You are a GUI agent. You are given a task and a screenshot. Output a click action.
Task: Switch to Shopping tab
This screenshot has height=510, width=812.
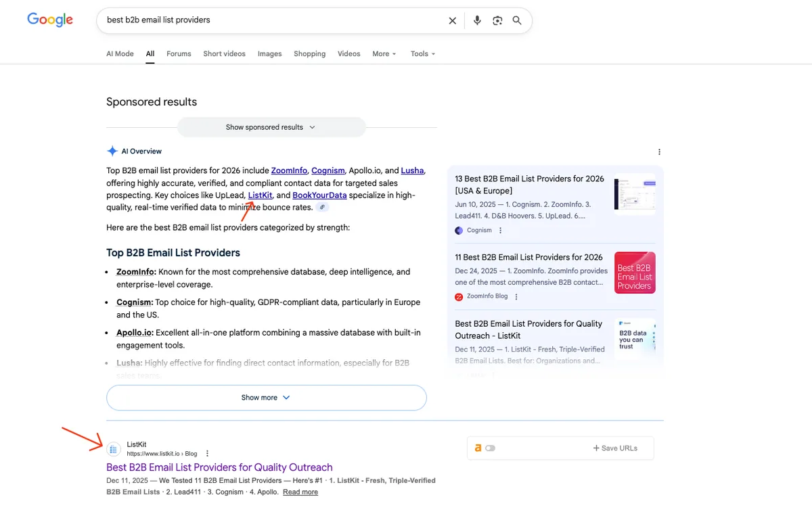click(309, 54)
